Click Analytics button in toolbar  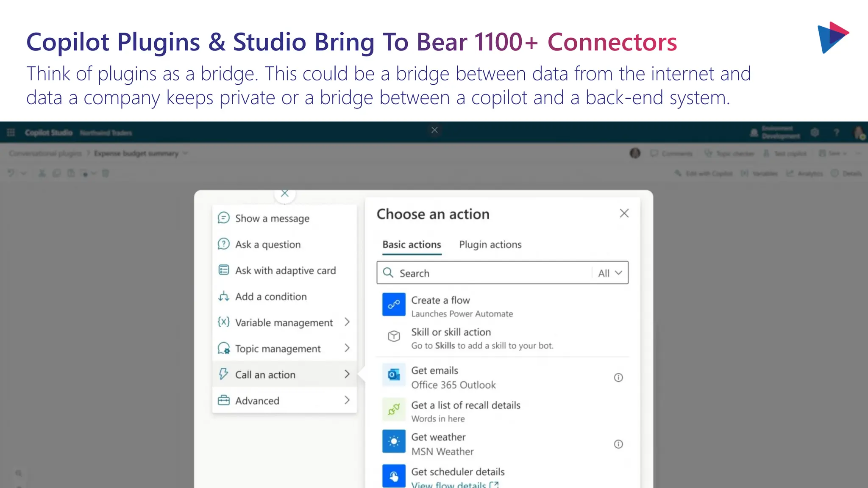[x=804, y=173]
